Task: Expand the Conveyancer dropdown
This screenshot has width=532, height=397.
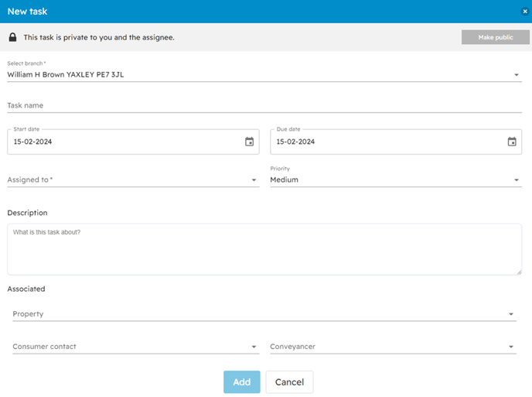Action: pyautogui.click(x=392, y=347)
